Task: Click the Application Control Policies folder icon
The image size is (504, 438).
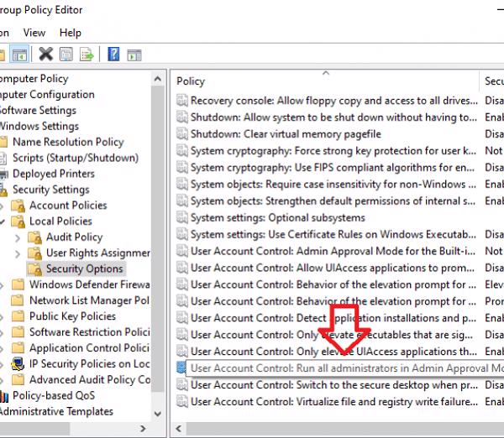Action: pos(18,347)
